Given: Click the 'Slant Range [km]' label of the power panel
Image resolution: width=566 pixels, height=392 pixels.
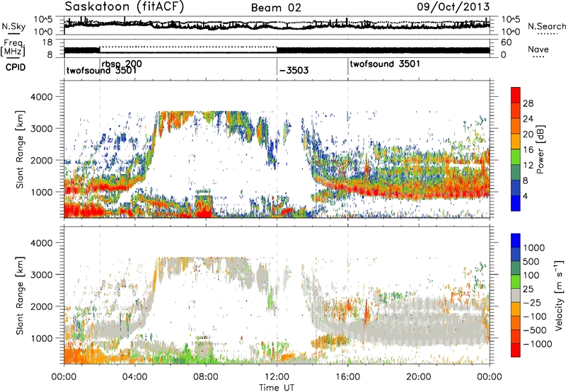Looking at the screenshot, I should pos(20,149).
